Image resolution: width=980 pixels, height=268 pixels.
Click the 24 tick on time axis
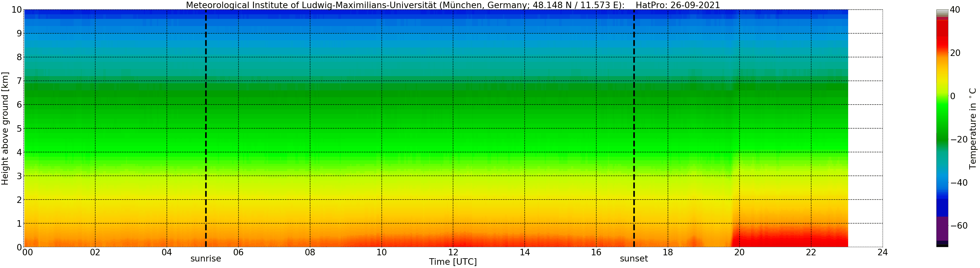883,252
